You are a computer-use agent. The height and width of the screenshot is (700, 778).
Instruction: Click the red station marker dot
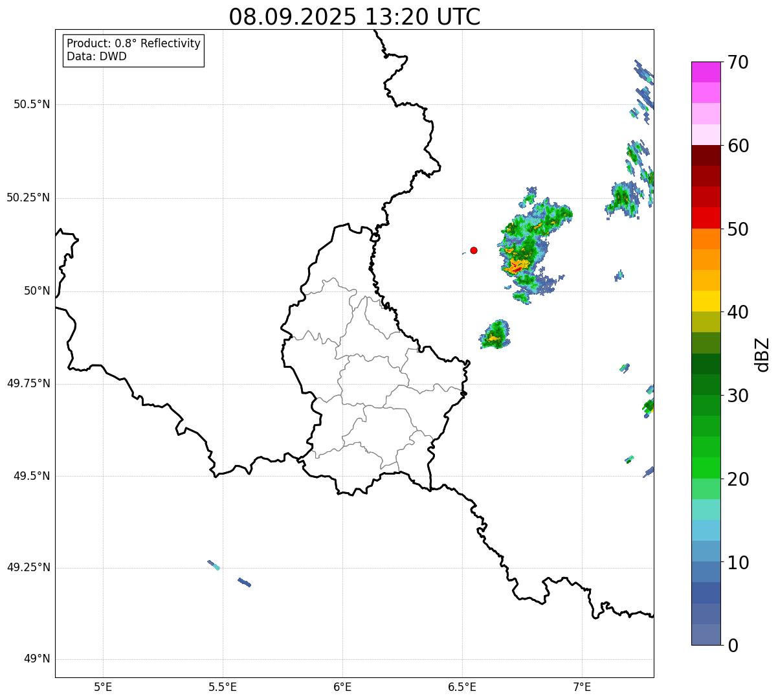474,250
